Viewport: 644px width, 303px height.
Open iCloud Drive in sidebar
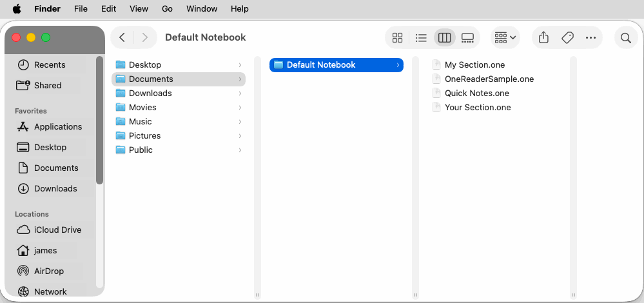coord(57,230)
